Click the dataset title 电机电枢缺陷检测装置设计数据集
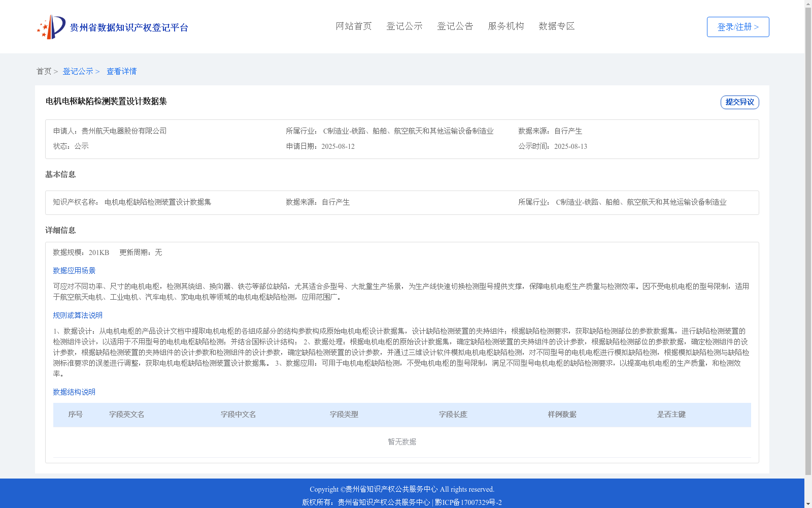 (x=106, y=101)
